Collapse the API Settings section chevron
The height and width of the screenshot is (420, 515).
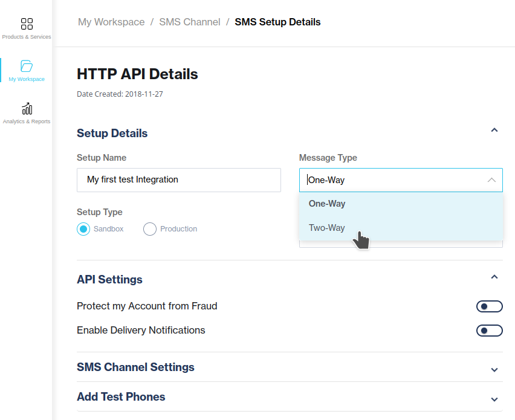[x=494, y=277]
